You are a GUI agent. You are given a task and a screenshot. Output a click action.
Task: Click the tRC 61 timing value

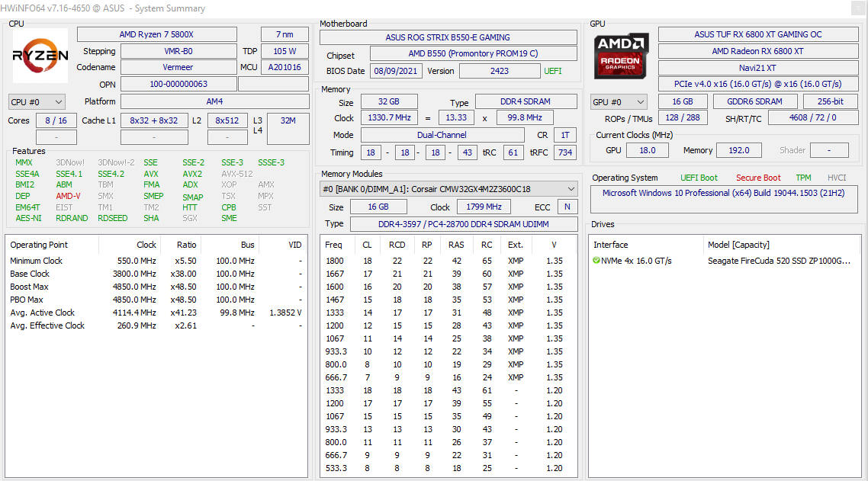pyautogui.click(x=513, y=152)
